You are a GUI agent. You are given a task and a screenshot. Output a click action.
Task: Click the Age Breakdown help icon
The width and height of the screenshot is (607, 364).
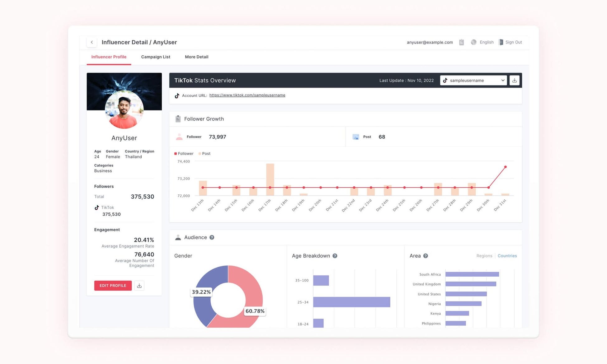click(335, 256)
